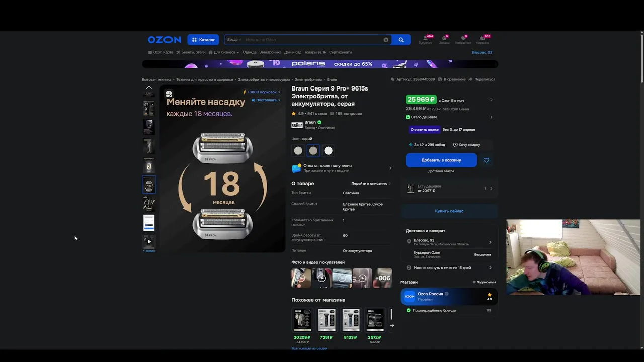Open Товары за 1₽ navigation item
This screenshot has width=644, height=362.
pyautogui.click(x=315, y=52)
